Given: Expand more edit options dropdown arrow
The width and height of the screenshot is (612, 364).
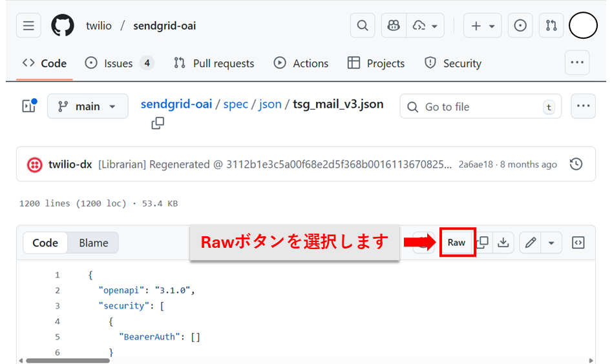Looking at the screenshot, I should [551, 243].
